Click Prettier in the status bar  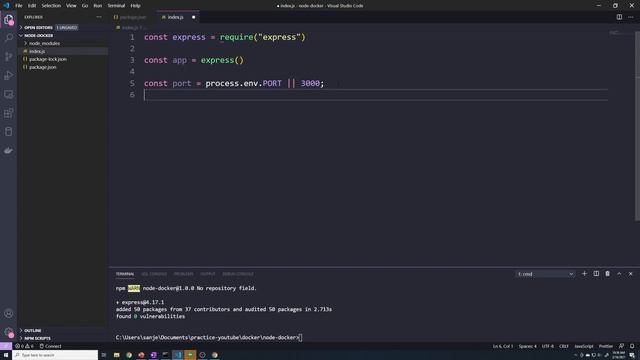[606, 346]
